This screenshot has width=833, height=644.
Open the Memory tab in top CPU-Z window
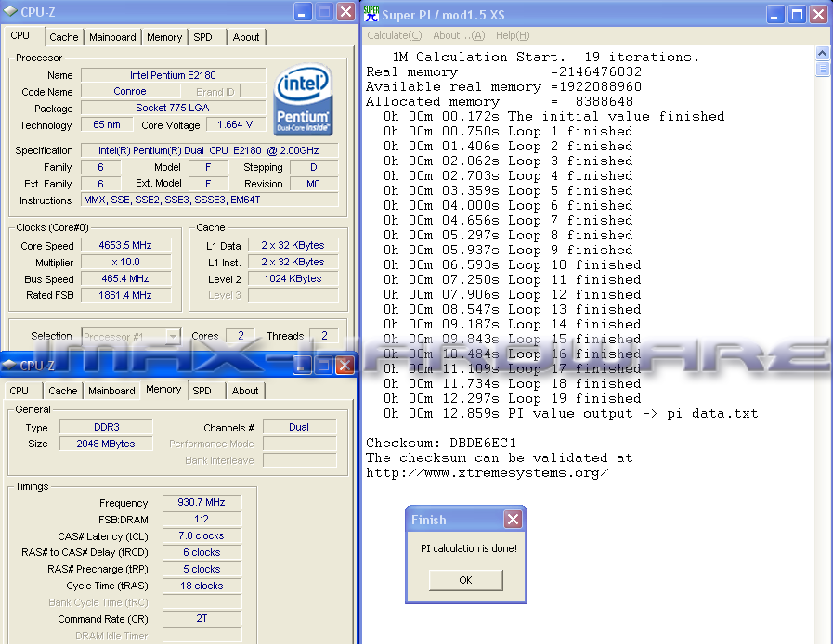point(164,37)
